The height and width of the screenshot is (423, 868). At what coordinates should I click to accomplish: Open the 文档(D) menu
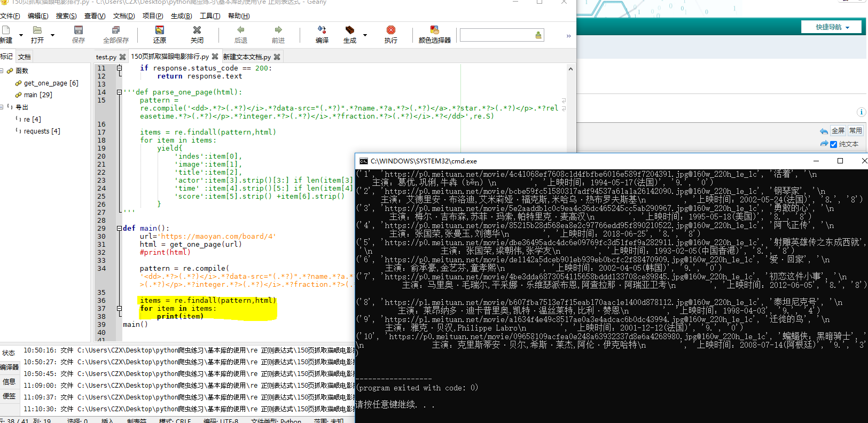[124, 16]
